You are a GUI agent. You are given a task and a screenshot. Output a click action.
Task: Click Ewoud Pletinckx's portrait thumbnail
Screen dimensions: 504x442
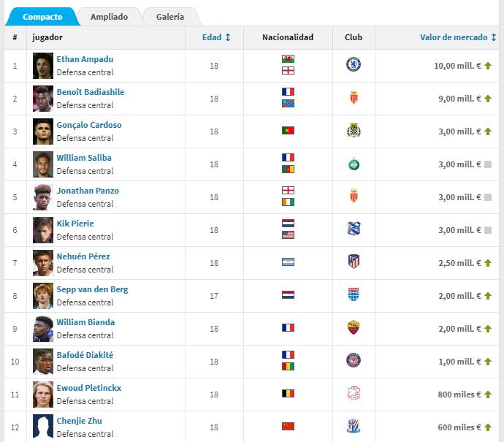click(43, 395)
